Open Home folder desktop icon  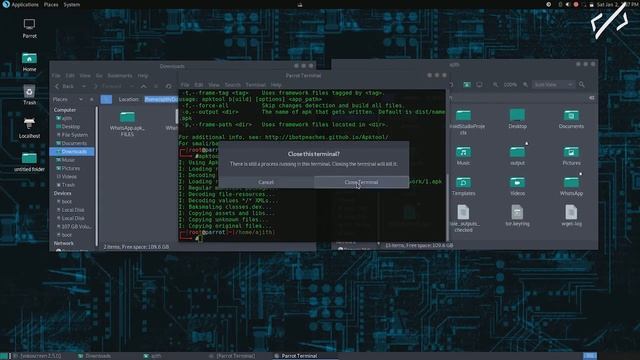29,62
